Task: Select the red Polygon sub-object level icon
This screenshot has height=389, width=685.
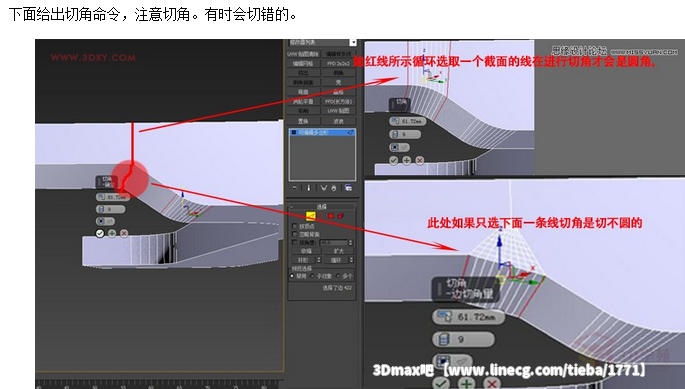Action: [331, 216]
